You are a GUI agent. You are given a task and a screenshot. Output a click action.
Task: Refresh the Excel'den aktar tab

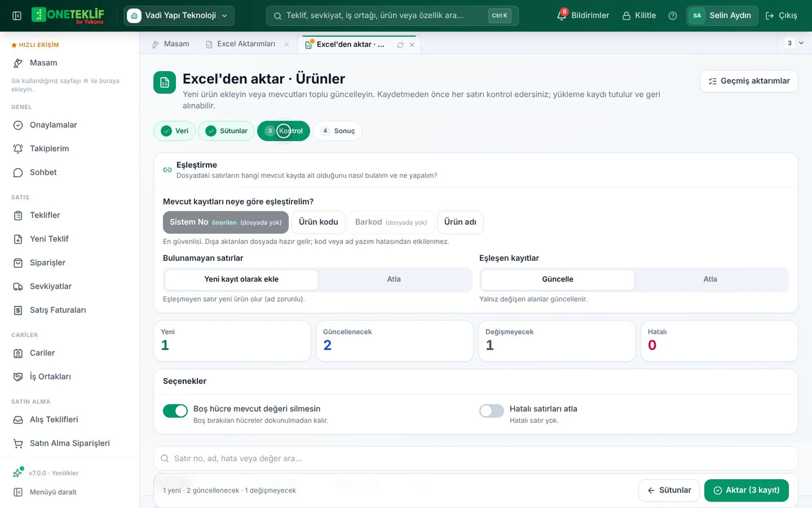400,45
